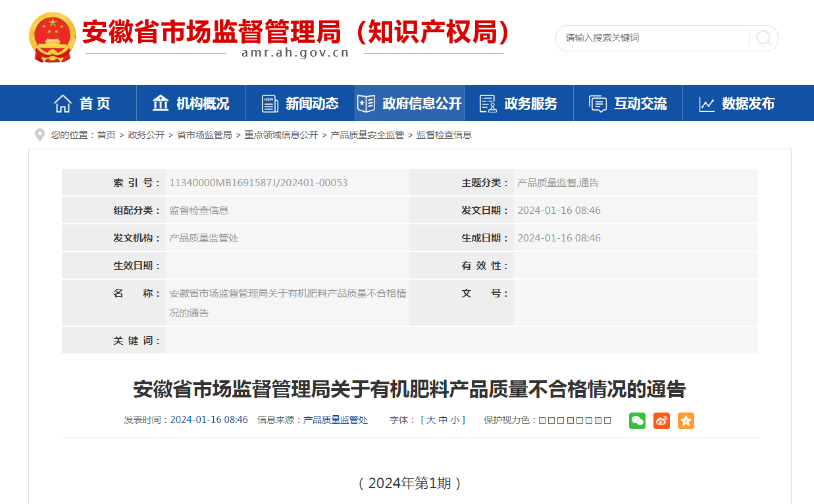This screenshot has width=814, height=504.
Task: Click the document icon beside 政务服务
Action: click(488, 103)
